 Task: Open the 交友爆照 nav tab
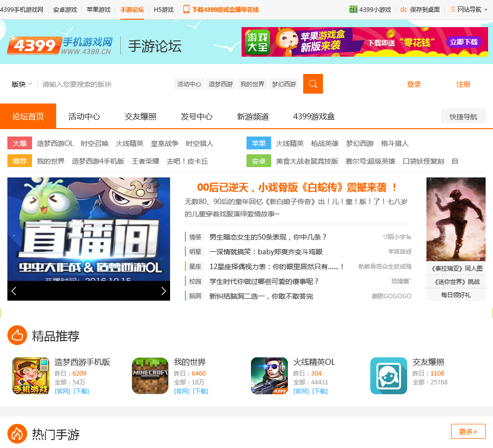click(x=141, y=117)
